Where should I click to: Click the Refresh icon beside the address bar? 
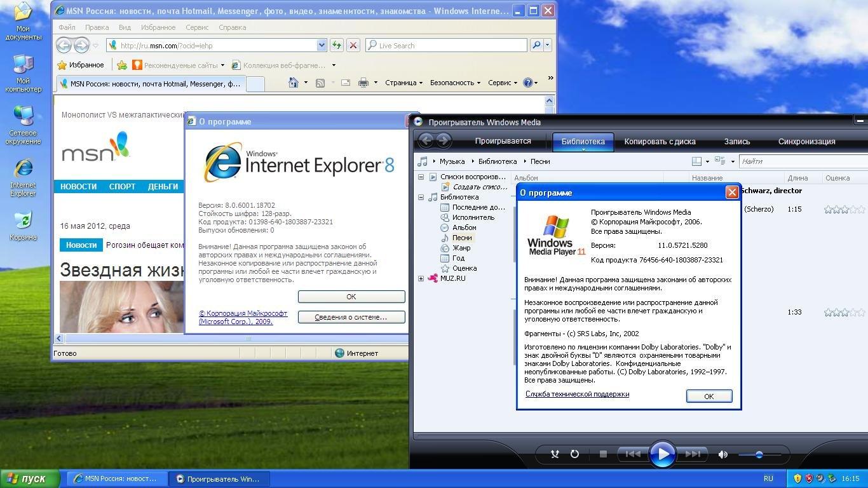[x=336, y=45]
